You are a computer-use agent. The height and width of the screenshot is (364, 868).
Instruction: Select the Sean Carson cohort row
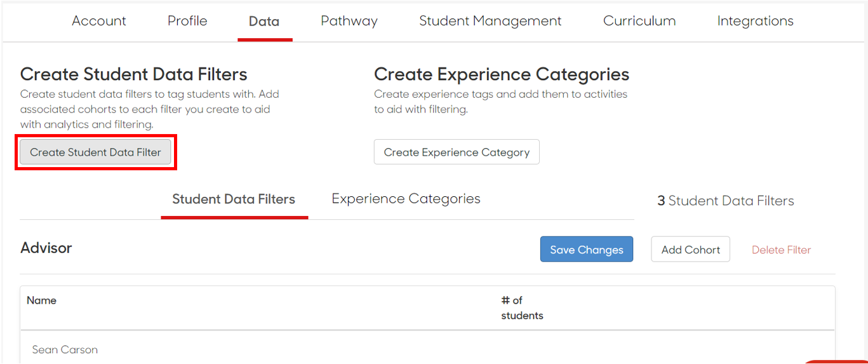pyautogui.click(x=427, y=349)
